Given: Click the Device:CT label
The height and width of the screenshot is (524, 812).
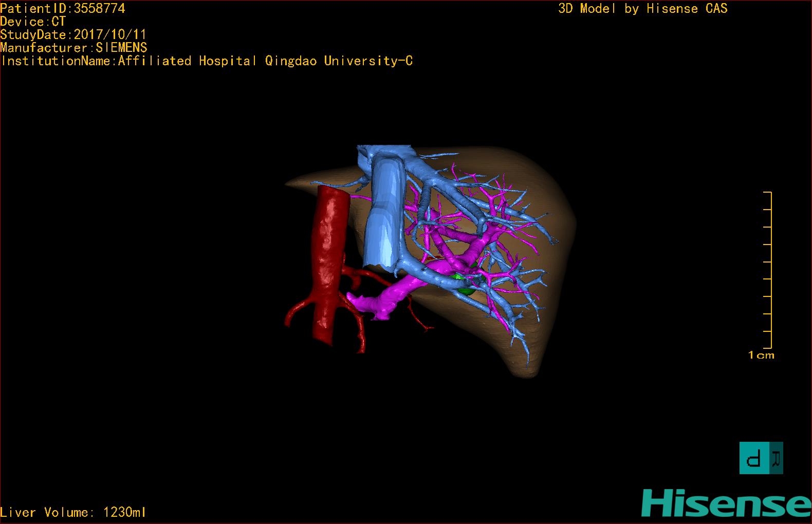Looking at the screenshot, I should [33, 22].
